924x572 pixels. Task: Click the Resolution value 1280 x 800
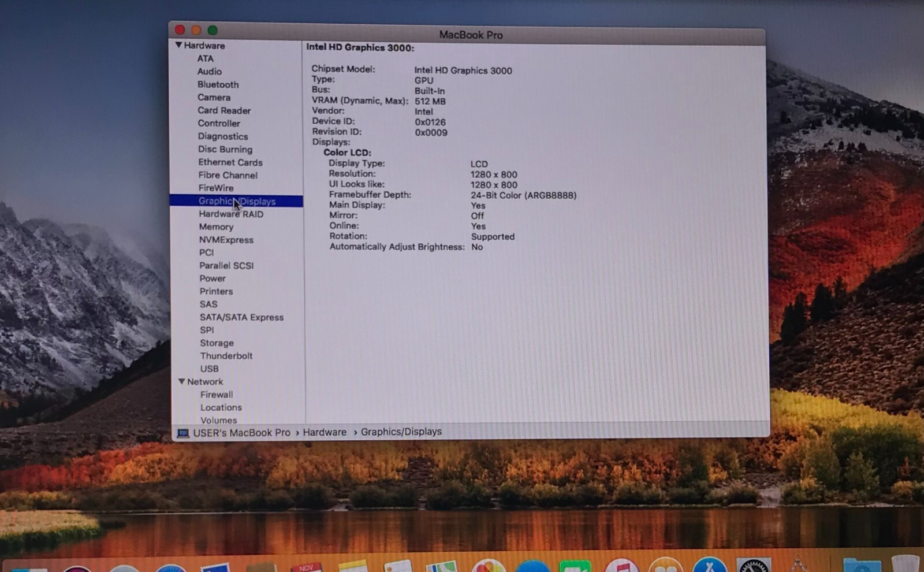tap(494, 174)
